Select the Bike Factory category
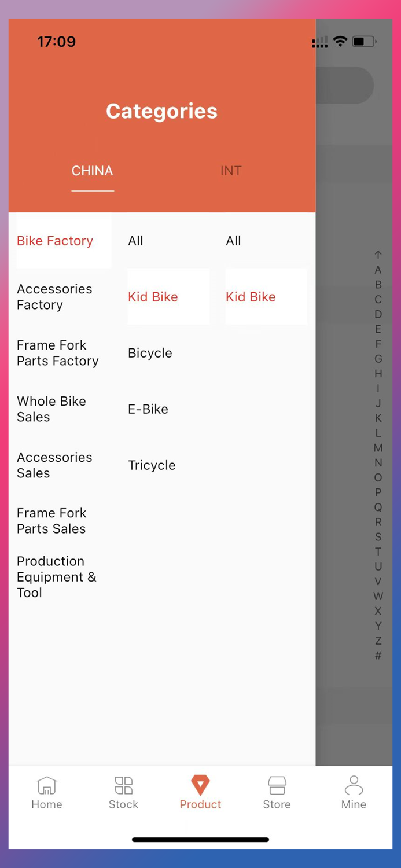Viewport: 401px width, 868px height. 55,241
